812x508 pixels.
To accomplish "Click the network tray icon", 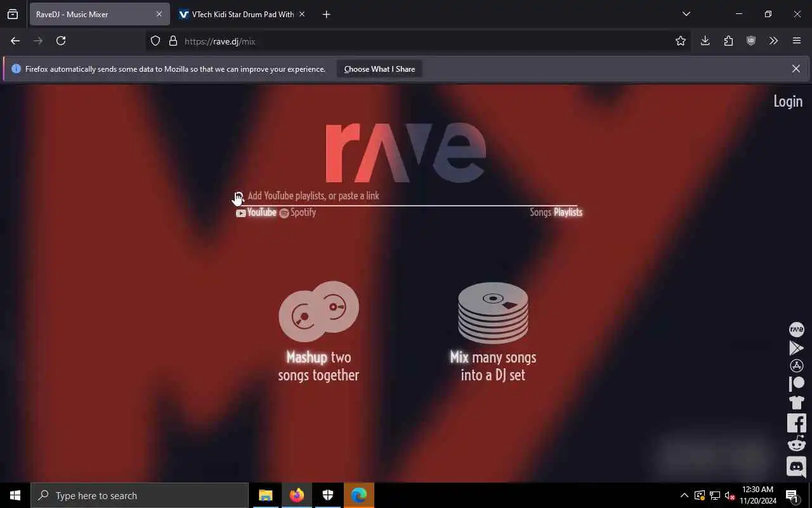I will click(715, 495).
